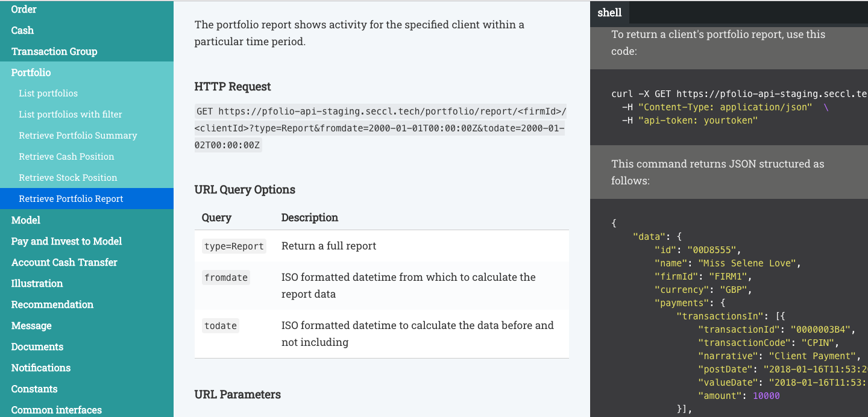Screen dimensions: 868x417
Task: Open the Message sidebar section
Action: click(31, 325)
